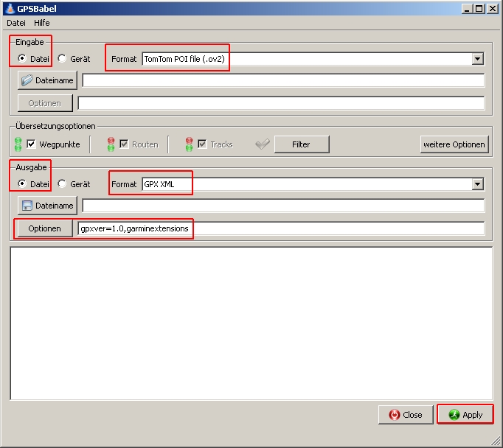503x448 pixels.
Task: Click the gpxver=1.0,garminextensions options field
Action: coord(281,228)
